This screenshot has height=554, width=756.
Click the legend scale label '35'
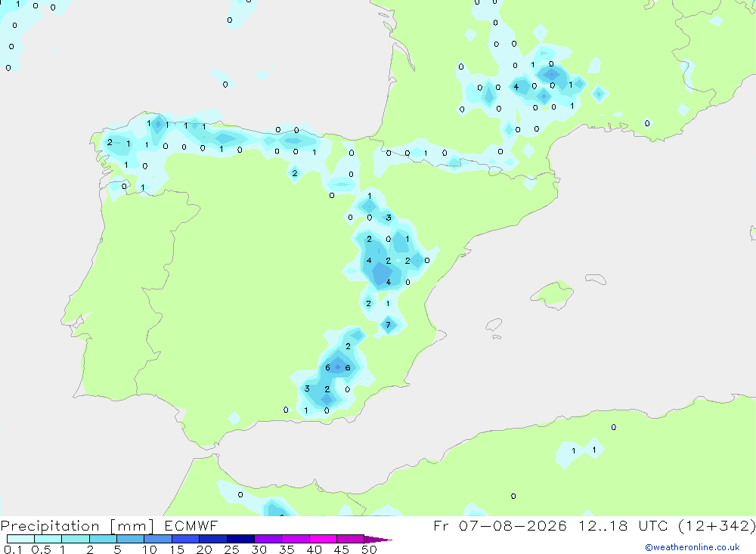(287, 549)
